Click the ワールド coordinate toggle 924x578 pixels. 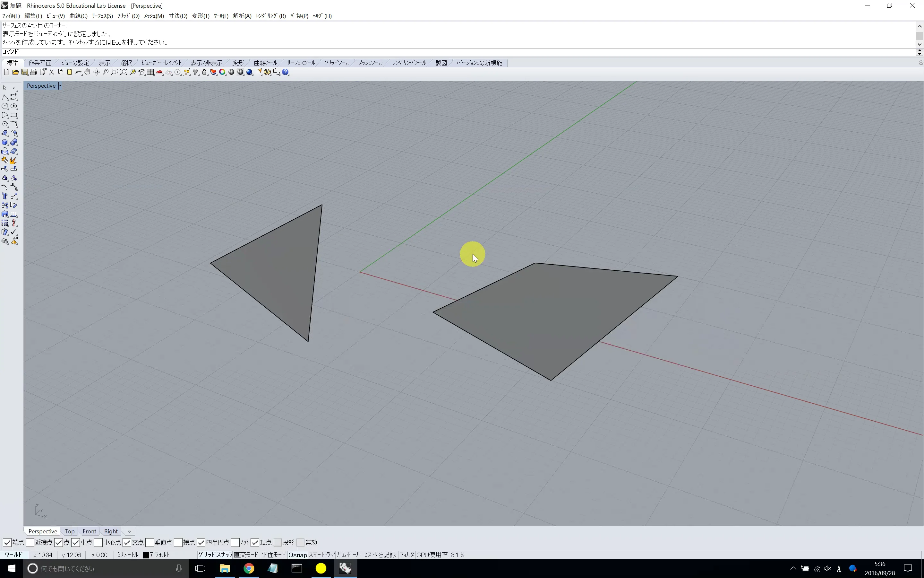(x=14, y=555)
